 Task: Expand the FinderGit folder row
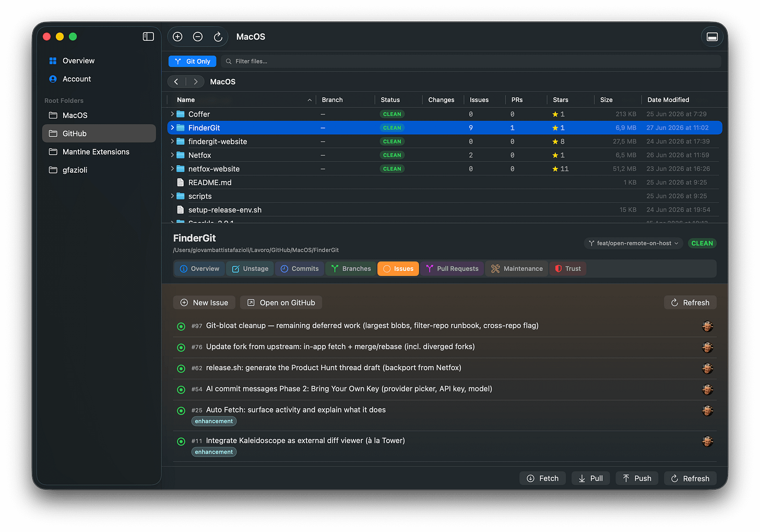(x=172, y=127)
